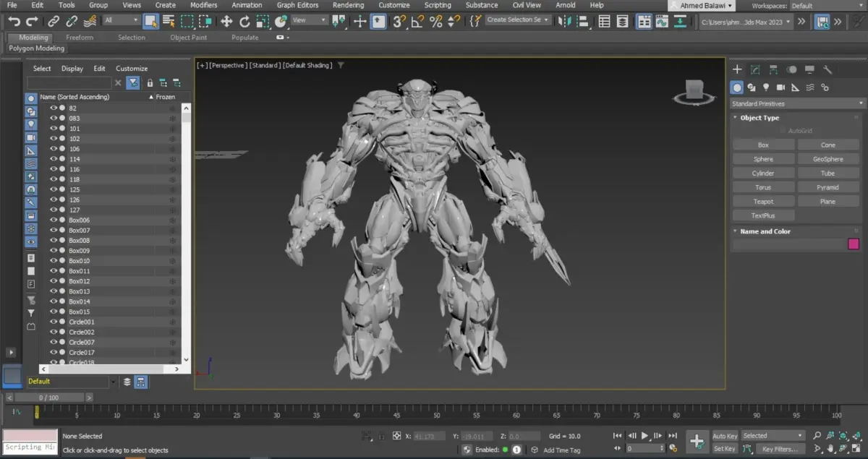Switch to the Lights category icon
This screenshot has width=868, height=459.
point(766,87)
